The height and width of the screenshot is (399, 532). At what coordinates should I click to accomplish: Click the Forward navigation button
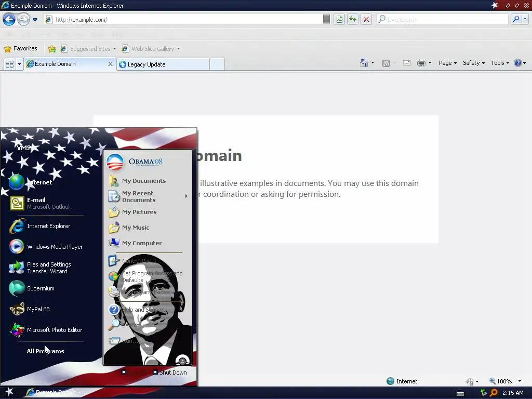tap(23, 19)
